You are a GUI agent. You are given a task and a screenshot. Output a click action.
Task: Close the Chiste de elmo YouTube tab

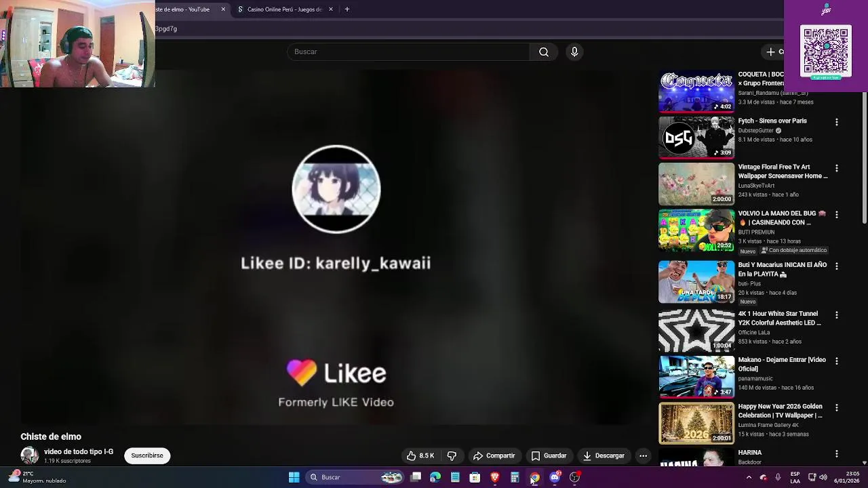223,9
